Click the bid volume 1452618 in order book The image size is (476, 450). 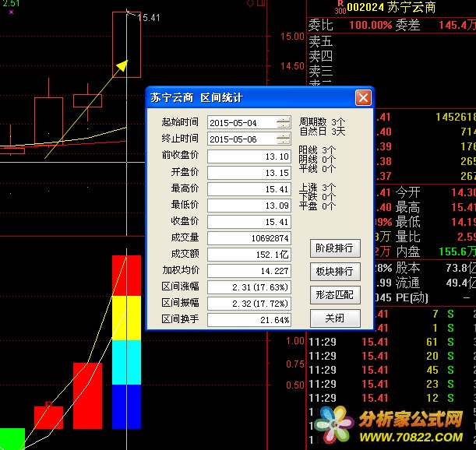[456, 117]
